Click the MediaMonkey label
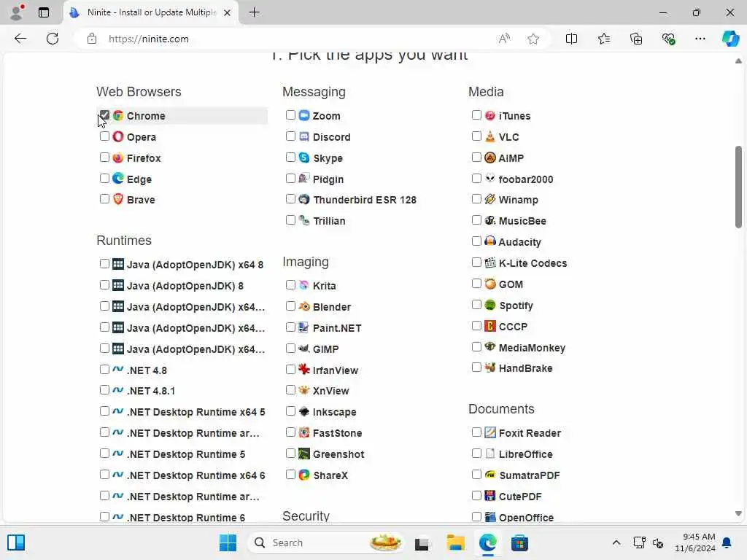This screenshot has width=747, height=560. click(x=532, y=348)
